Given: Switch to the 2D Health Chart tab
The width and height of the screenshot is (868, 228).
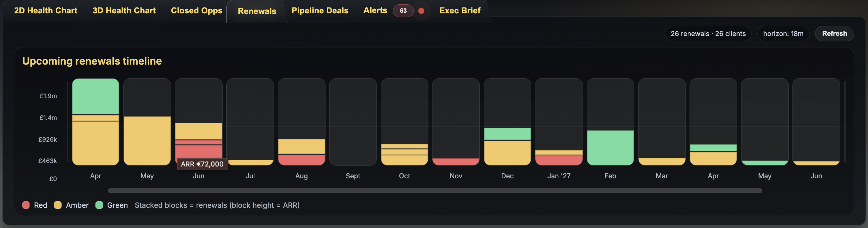Looking at the screenshot, I should pyautogui.click(x=45, y=11).
